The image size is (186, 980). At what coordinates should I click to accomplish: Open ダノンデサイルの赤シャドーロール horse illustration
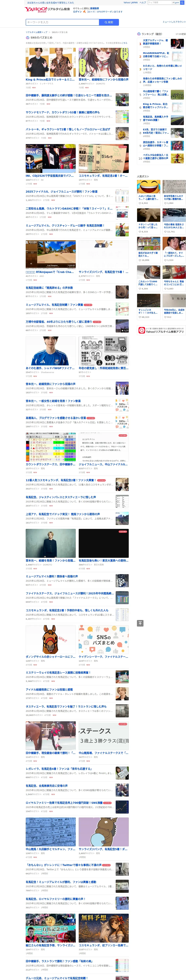click(51, 639)
